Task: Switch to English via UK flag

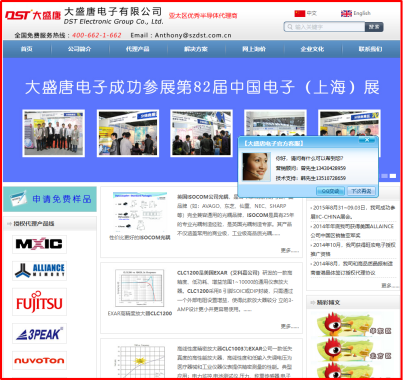Action: 346,13
